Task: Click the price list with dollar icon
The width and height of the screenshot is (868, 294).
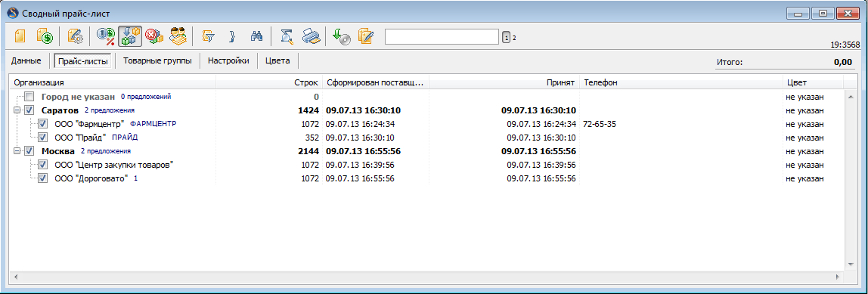Action: (x=45, y=36)
